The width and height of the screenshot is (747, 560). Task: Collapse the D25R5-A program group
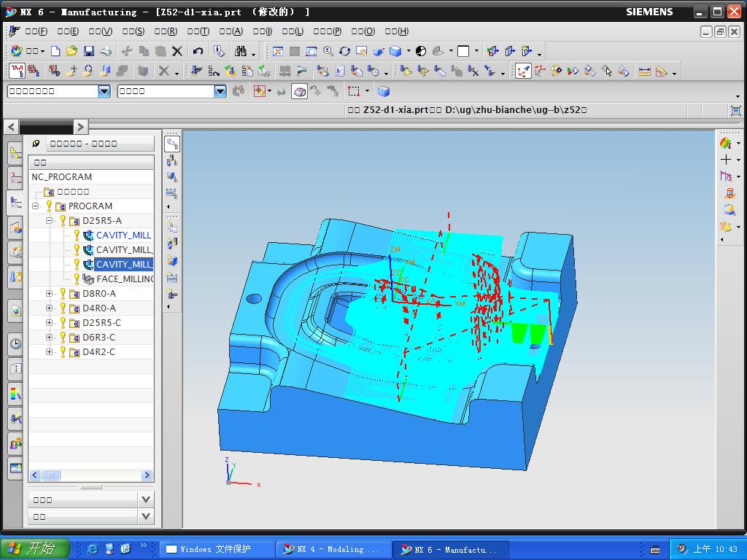point(50,220)
